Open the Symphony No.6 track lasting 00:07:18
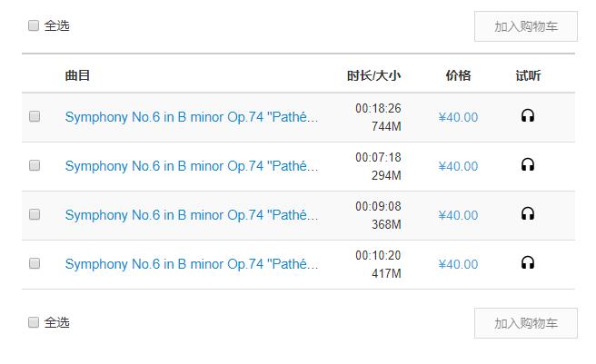596x364 pixels. click(x=192, y=166)
